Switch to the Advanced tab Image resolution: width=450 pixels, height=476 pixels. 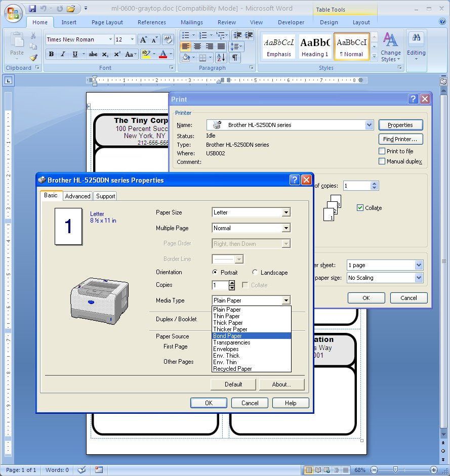tap(77, 196)
